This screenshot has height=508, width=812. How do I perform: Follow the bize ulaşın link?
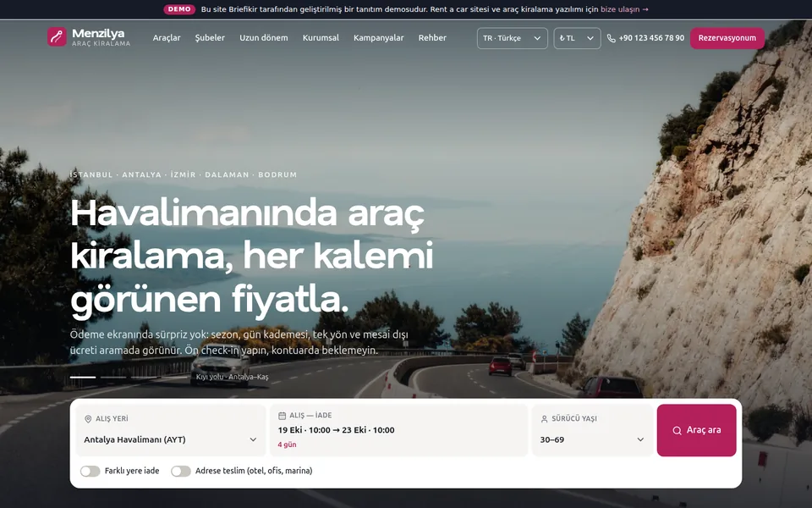click(624, 9)
